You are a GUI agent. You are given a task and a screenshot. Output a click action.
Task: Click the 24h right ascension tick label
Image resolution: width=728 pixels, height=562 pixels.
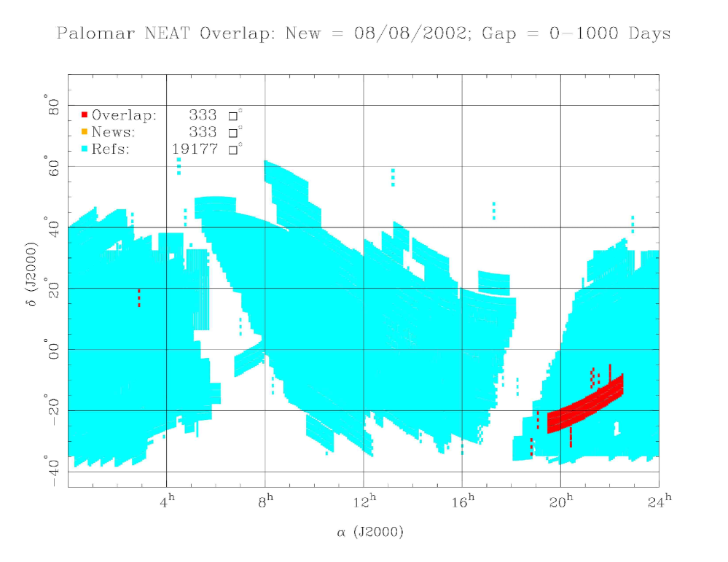659,501
